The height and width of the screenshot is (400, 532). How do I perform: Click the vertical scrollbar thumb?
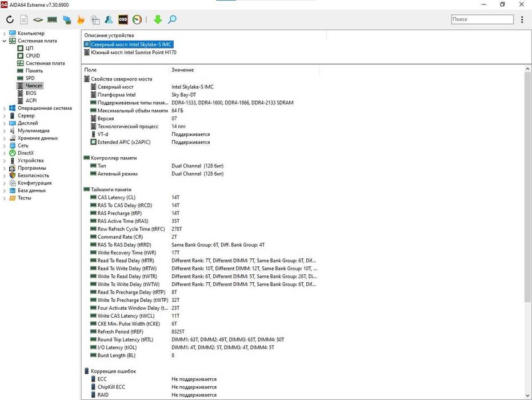(x=527, y=187)
